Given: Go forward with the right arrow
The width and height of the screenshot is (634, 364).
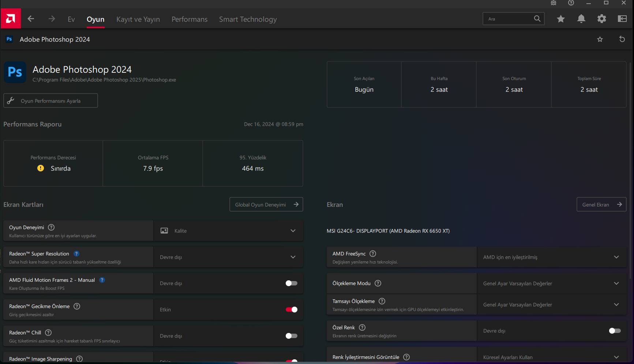Looking at the screenshot, I should point(52,19).
